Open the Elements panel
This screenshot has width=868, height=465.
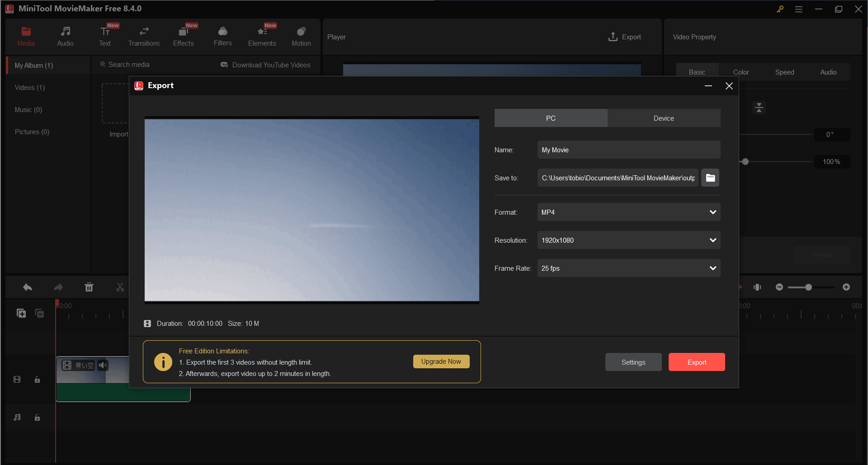[x=262, y=33]
